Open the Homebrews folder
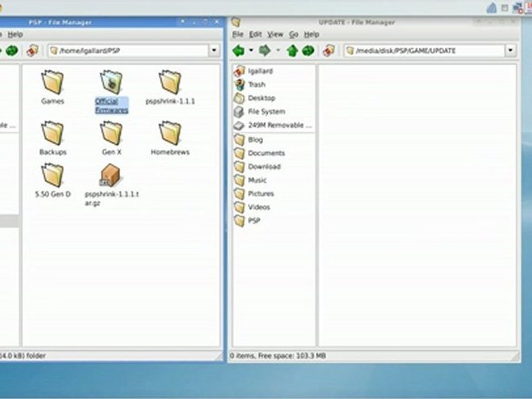The image size is (532, 399). pyautogui.click(x=170, y=138)
